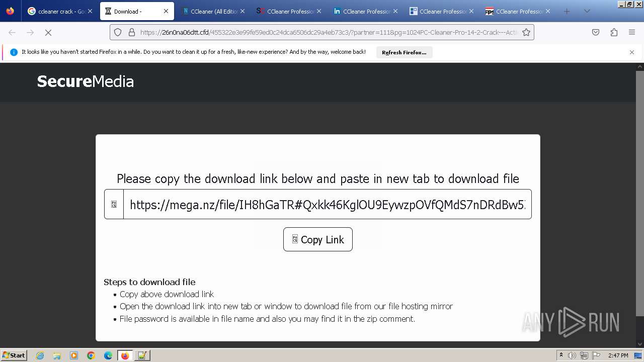Viewport: 644px width, 362px height.
Task: Close the LinkedIn CCleaner Professional tab
Action: tap(395, 11)
